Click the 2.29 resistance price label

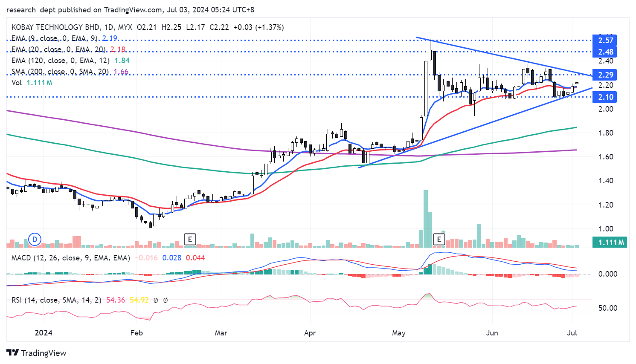(605, 75)
